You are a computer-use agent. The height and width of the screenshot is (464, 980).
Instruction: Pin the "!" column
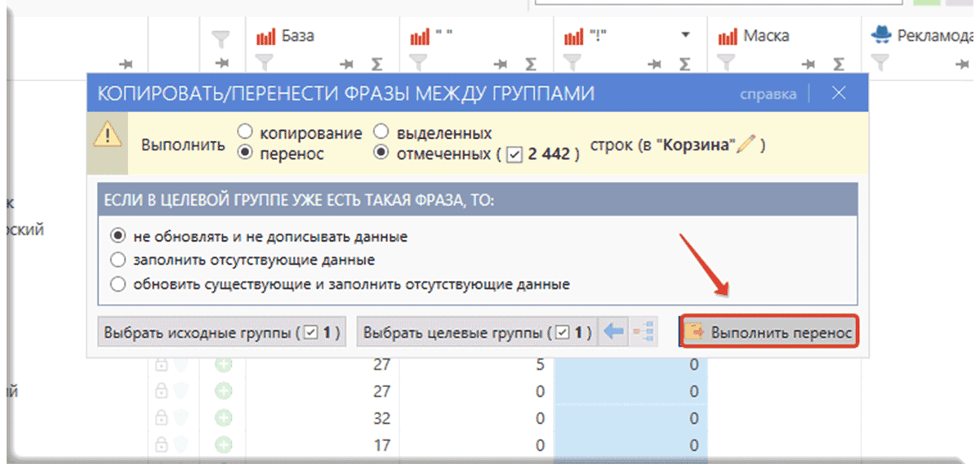tap(654, 64)
